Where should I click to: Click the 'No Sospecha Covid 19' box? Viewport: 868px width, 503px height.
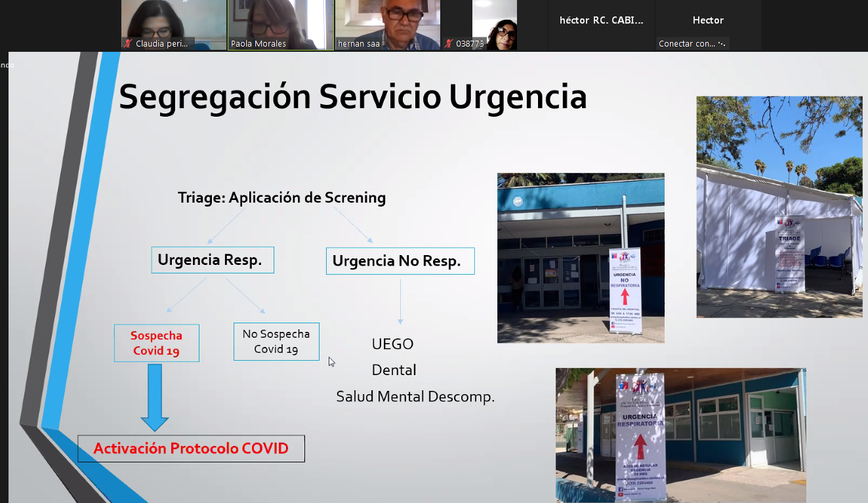276,342
